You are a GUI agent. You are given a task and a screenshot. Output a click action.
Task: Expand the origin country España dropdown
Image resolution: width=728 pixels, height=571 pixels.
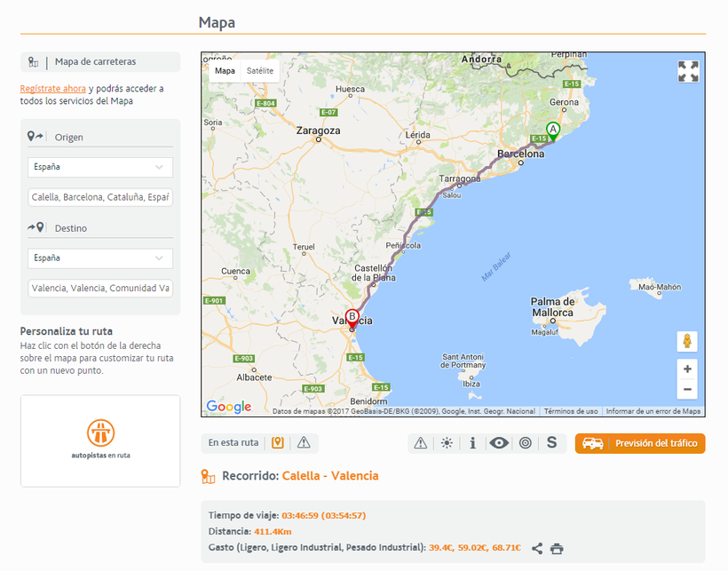point(100,167)
